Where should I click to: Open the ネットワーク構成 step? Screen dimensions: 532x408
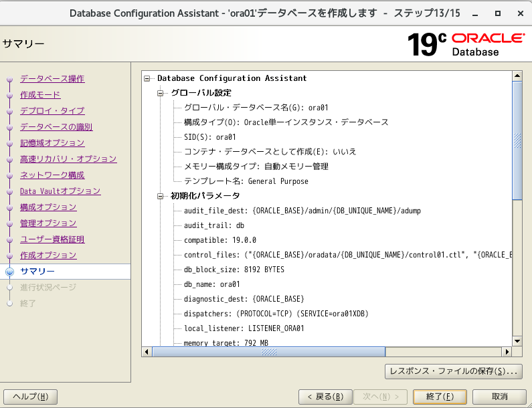point(52,175)
